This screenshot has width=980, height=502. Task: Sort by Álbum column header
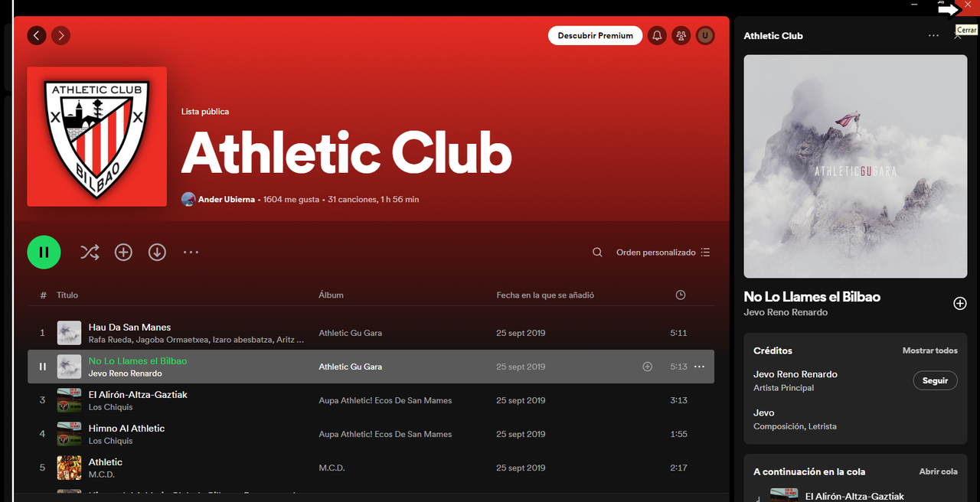331,295
